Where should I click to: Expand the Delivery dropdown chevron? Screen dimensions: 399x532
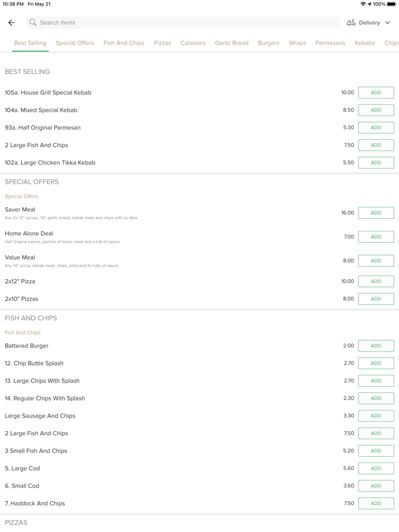click(x=388, y=23)
